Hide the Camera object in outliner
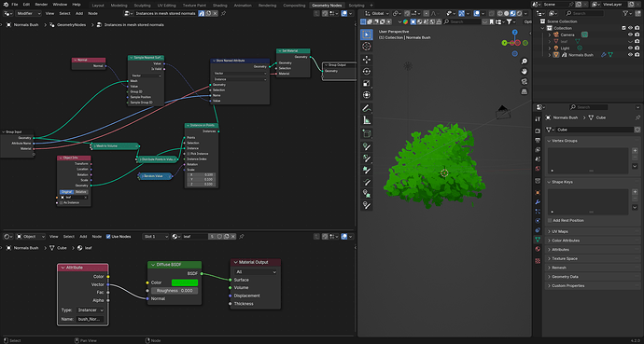644x344 pixels. 630,34
